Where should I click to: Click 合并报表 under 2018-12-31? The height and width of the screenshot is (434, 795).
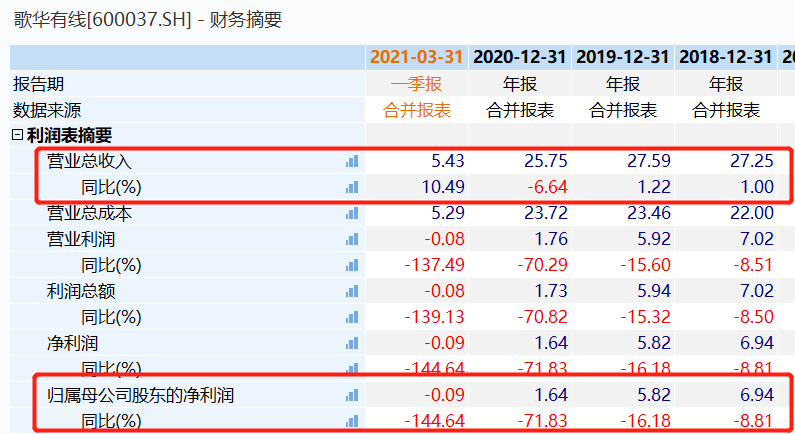(x=726, y=110)
